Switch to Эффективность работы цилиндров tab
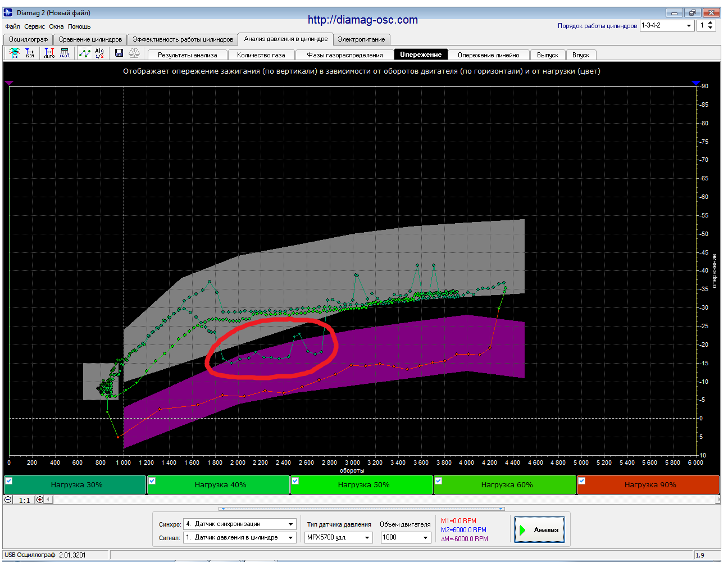This screenshot has width=728, height=562. (x=183, y=39)
